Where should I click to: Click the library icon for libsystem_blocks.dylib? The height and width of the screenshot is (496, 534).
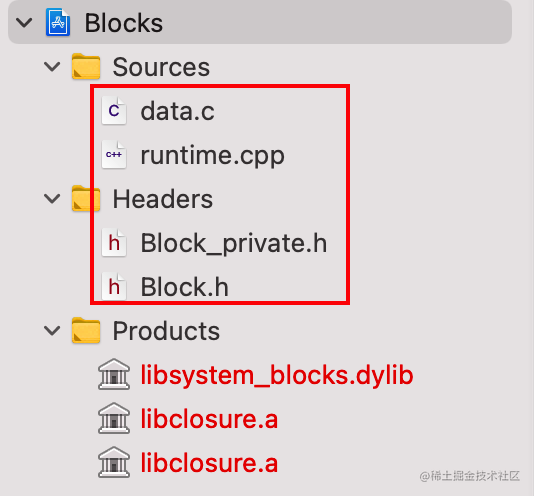(x=114, y=374)
